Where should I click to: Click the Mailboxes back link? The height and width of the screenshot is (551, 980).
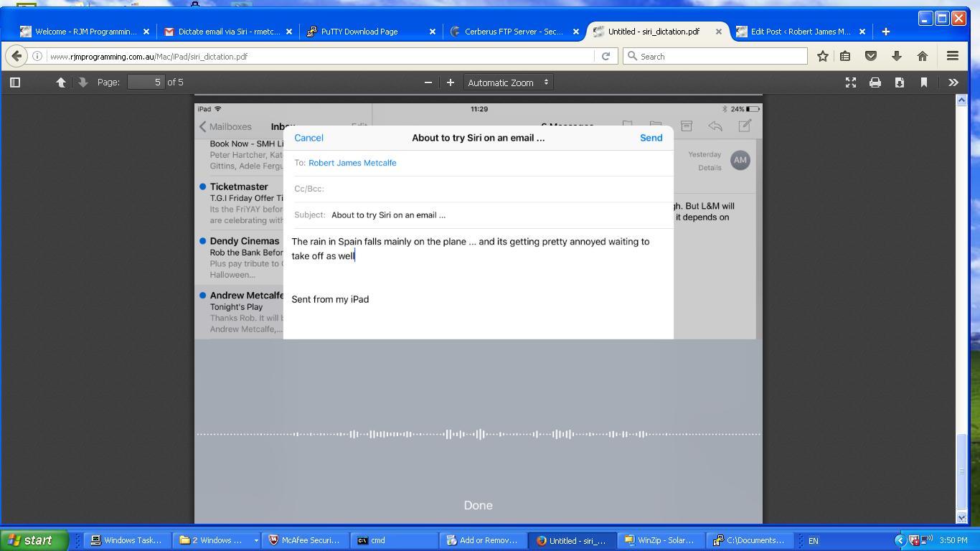[225, 127]
